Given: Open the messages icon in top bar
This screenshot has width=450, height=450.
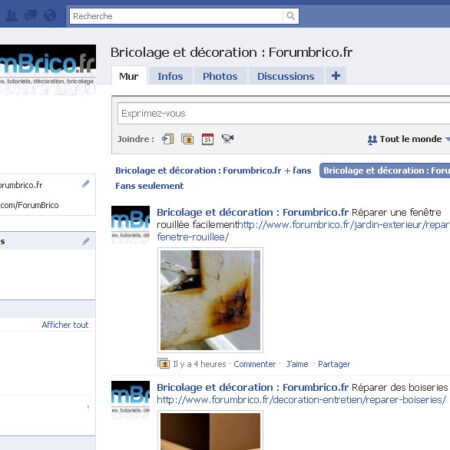Looking at the screenshot, I should click(x=31, y=15).
